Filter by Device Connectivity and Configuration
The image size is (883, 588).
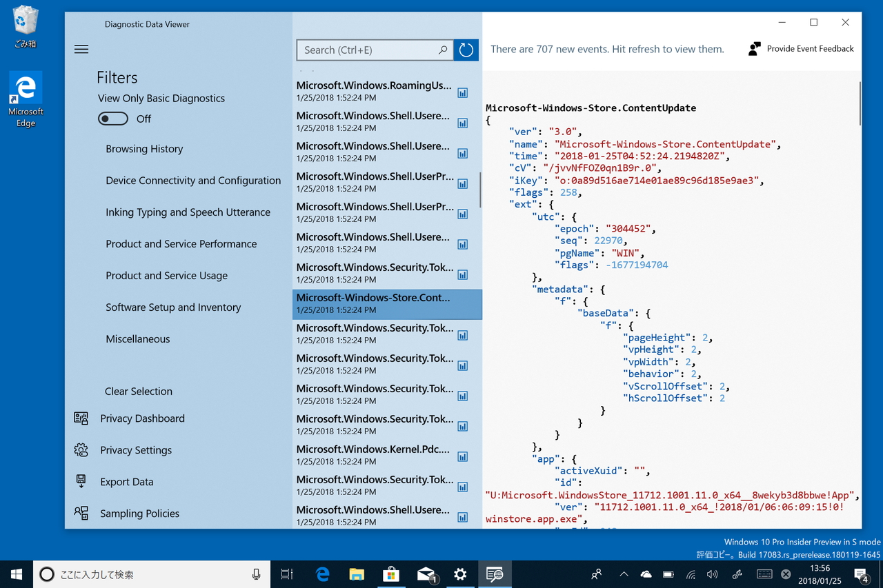(x=193, y=181)
